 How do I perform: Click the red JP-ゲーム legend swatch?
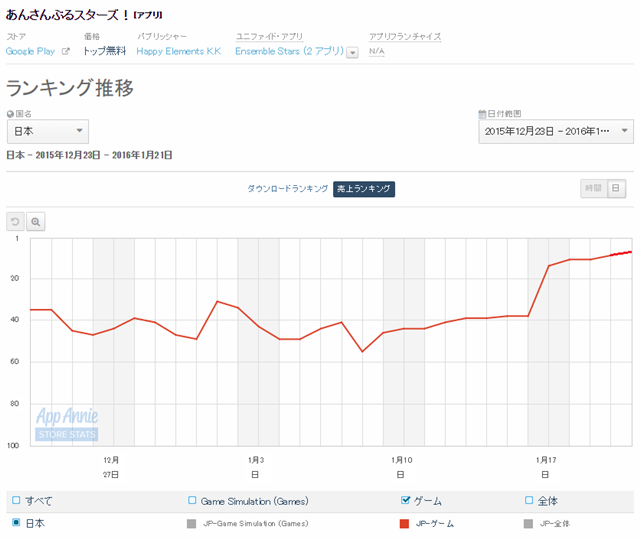(405, 523)
